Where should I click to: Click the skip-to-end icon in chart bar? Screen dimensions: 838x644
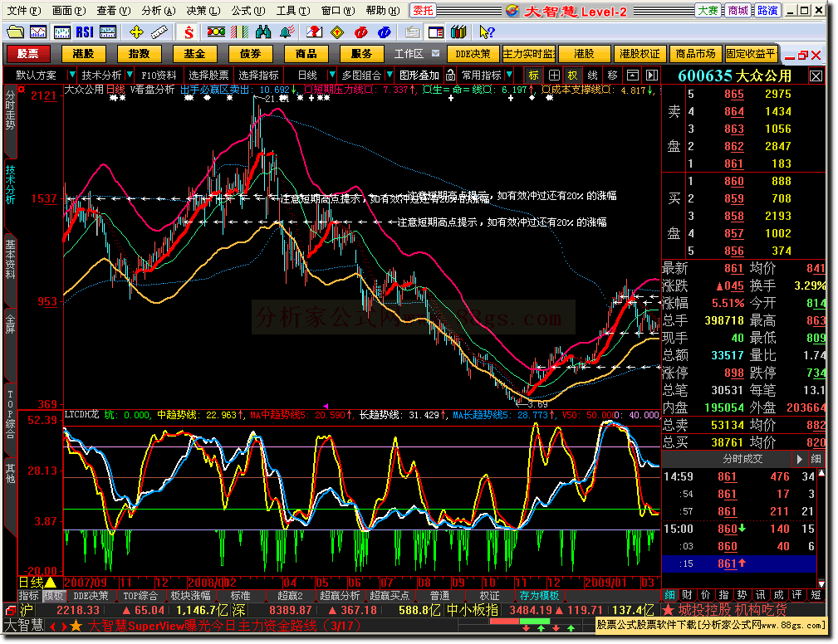652,76
